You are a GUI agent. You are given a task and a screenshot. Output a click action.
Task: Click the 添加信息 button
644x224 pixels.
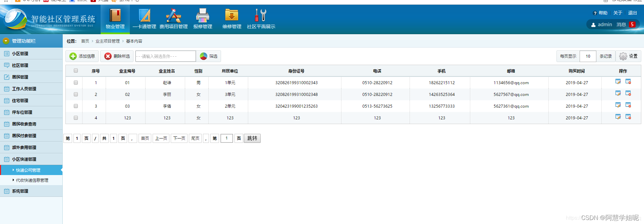82,56
